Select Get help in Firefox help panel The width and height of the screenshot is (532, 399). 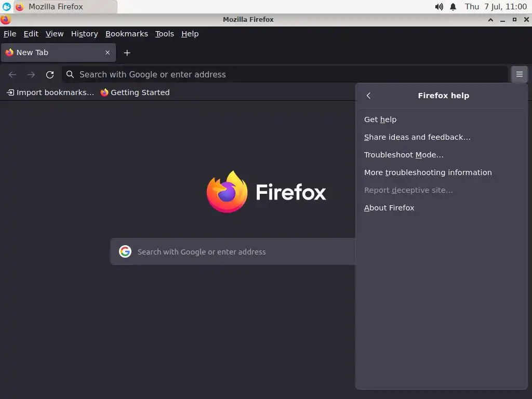[x=442, y=119]
